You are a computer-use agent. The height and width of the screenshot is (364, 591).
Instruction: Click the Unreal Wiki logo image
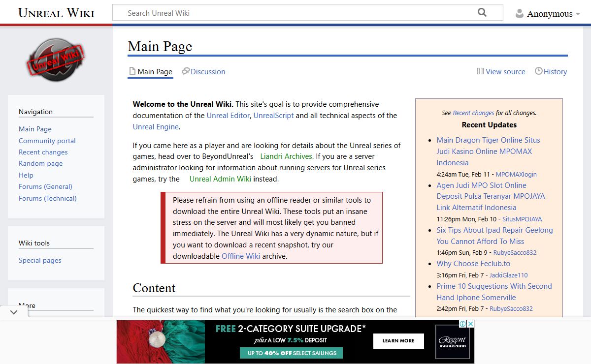point(56,60)
